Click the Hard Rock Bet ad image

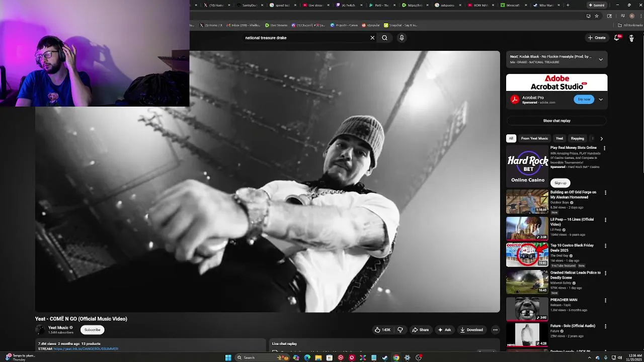click(x=527, y=166)
